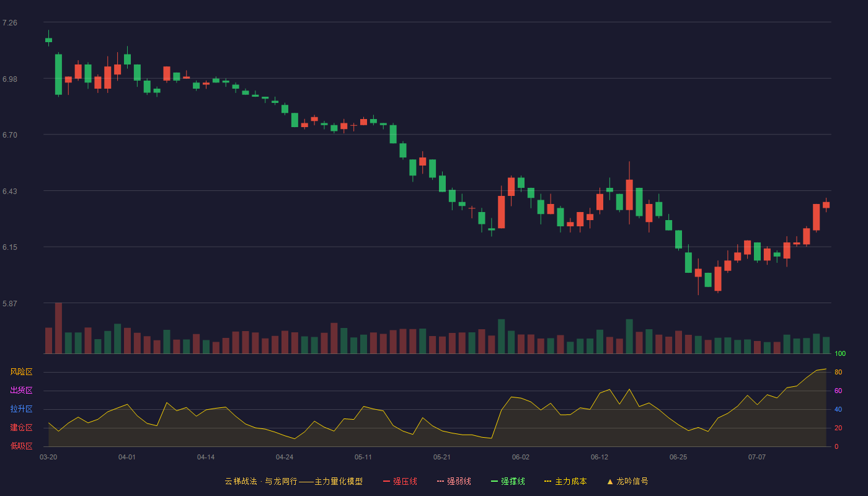This screenshot has height=496, width=868.
Task: Click the 低吸区 zone label
Action: pos(21,446)
